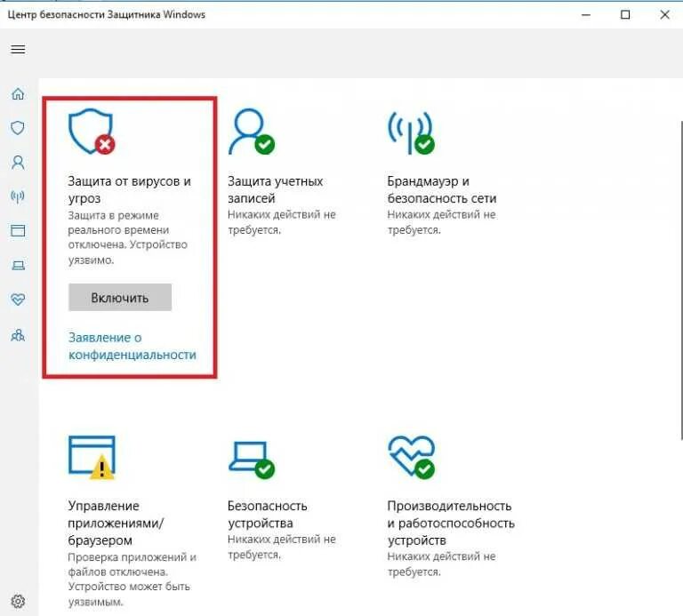Open Заявление о конфиденциальности link
The width and height of the screenshot is (683, 616).
tap(132, 346)
